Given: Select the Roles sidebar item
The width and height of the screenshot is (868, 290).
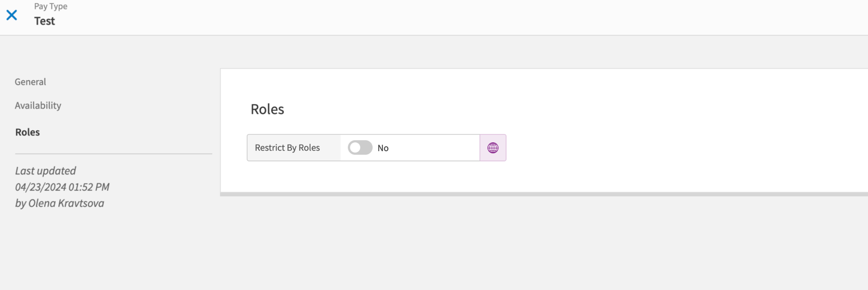Looking at the screenshot, I should [27, 132].
